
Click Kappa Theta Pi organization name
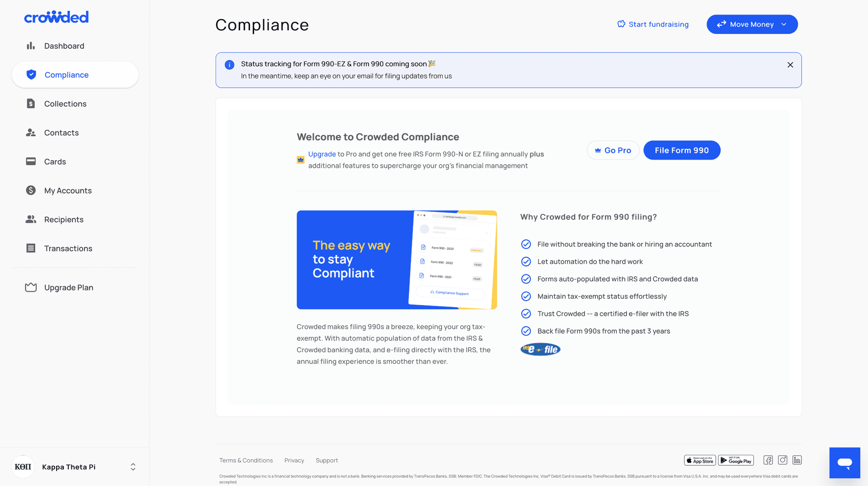[x=69, y=467]
